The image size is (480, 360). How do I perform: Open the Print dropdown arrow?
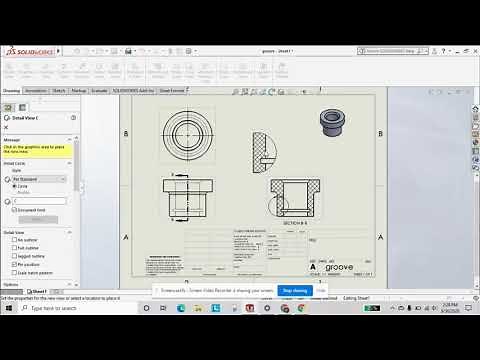(135, 51)
